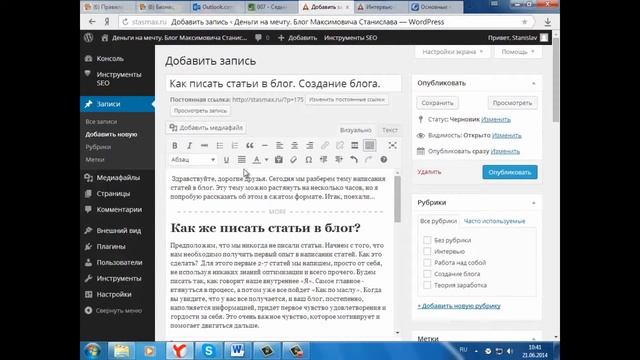Select 'Часто используемые' tab
Viewport: 640px width, 360px height.
pos(494,221)
